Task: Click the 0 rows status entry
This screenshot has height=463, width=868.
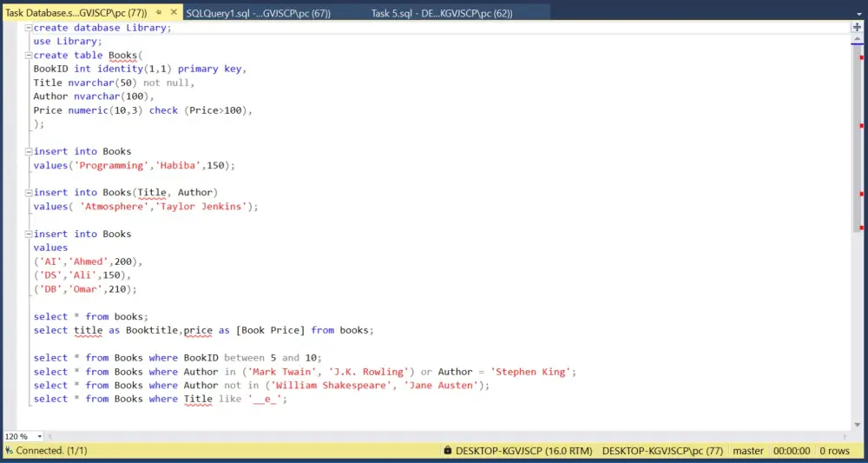Action: pos(834,451)
